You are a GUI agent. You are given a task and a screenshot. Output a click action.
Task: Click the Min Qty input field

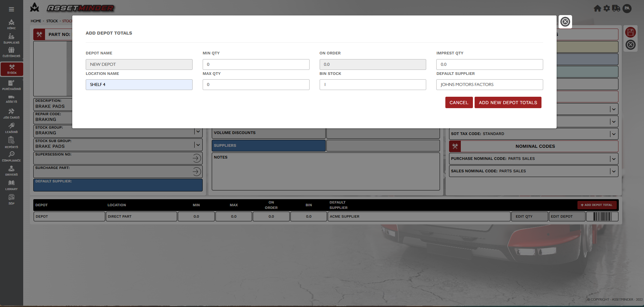256,64
